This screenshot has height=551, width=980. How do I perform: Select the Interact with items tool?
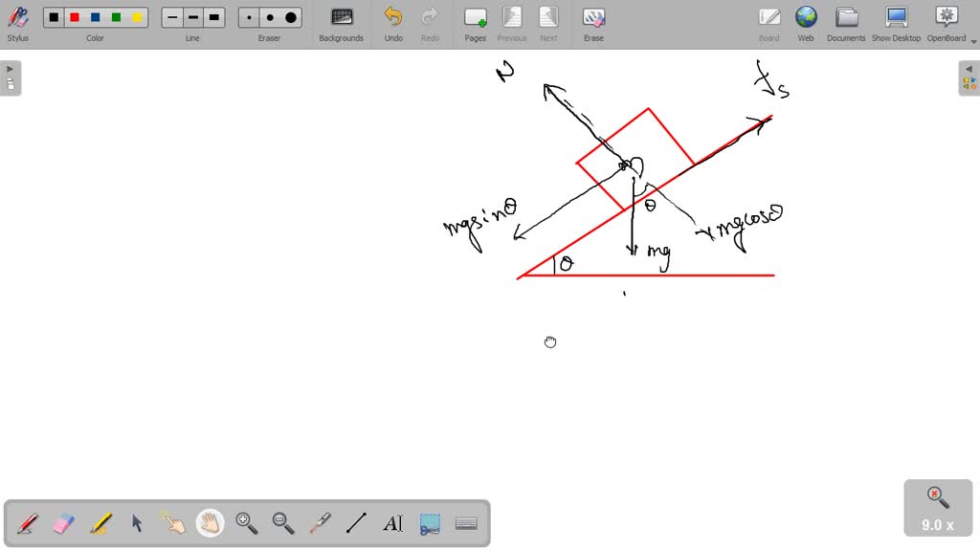click(x=173, y=523)
